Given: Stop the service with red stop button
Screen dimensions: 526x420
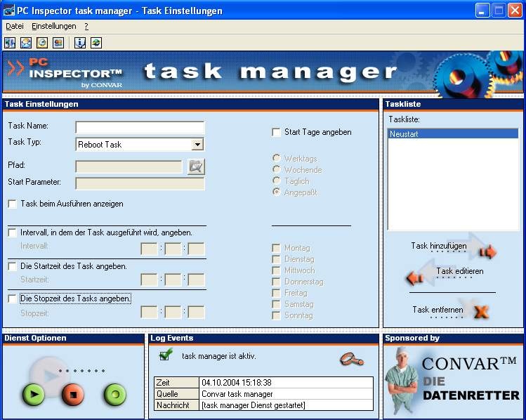Looking at the screenshot, I should click(73, 394).
